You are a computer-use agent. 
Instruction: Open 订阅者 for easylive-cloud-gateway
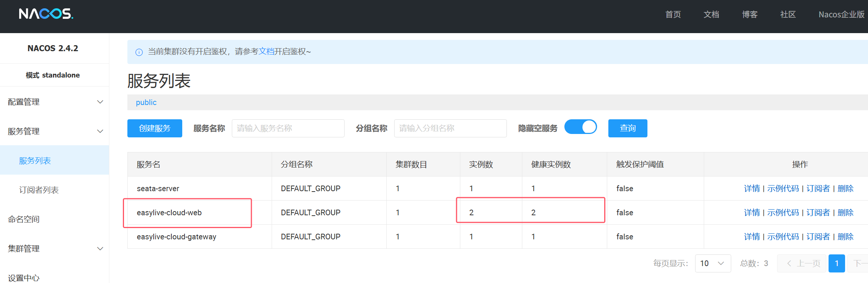click(x=818, y=237)
